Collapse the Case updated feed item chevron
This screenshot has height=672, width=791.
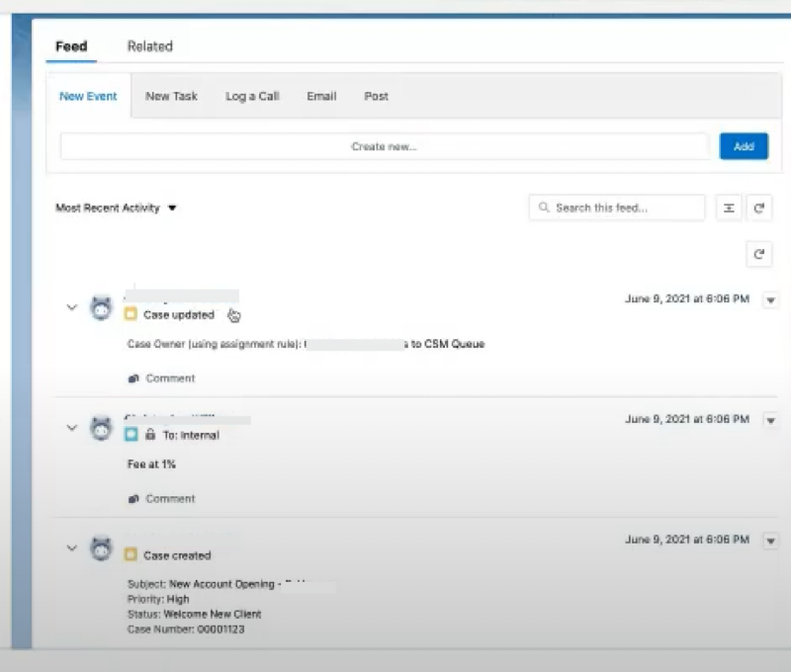coord(71,307)
